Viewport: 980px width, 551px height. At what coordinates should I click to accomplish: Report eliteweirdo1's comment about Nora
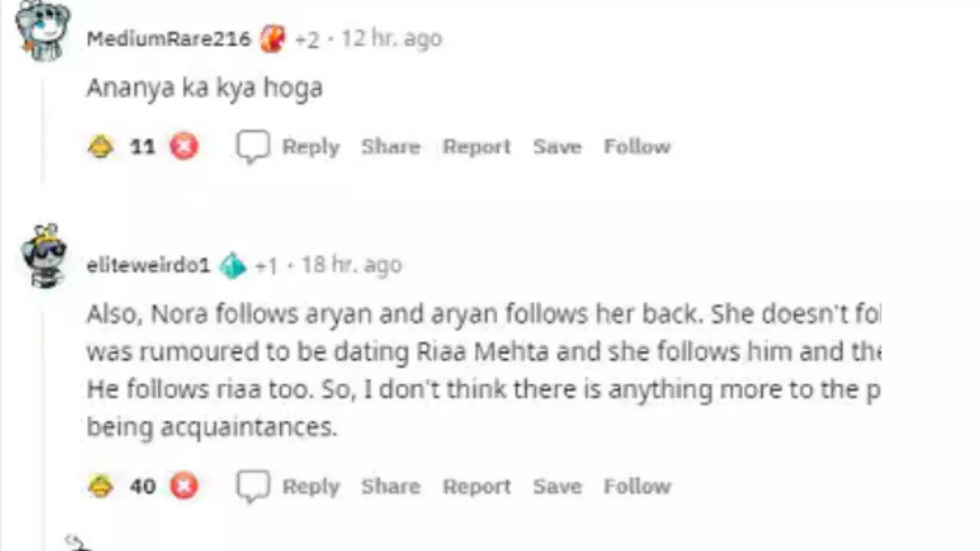tap(476, 486)
